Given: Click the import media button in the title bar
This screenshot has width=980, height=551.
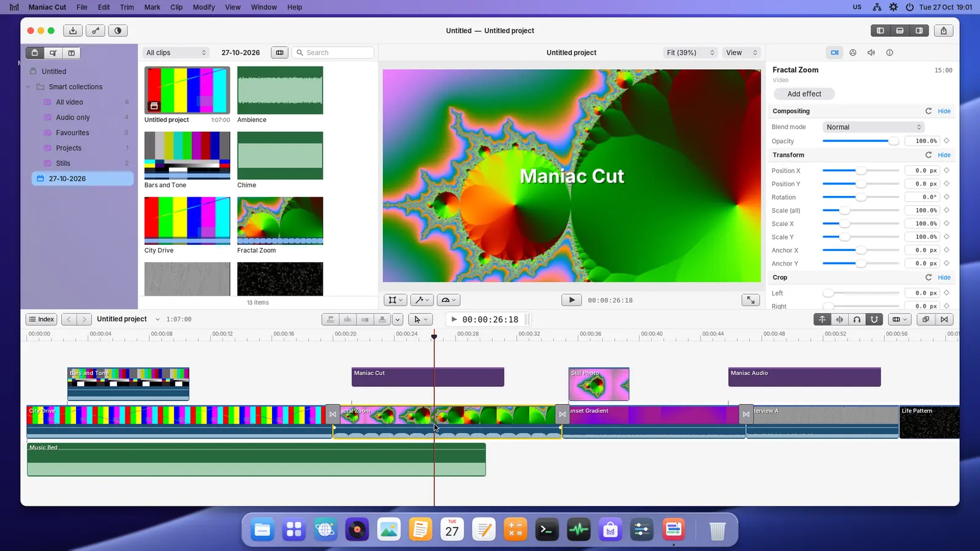Looking at the screenshot, I should (73, 31).
